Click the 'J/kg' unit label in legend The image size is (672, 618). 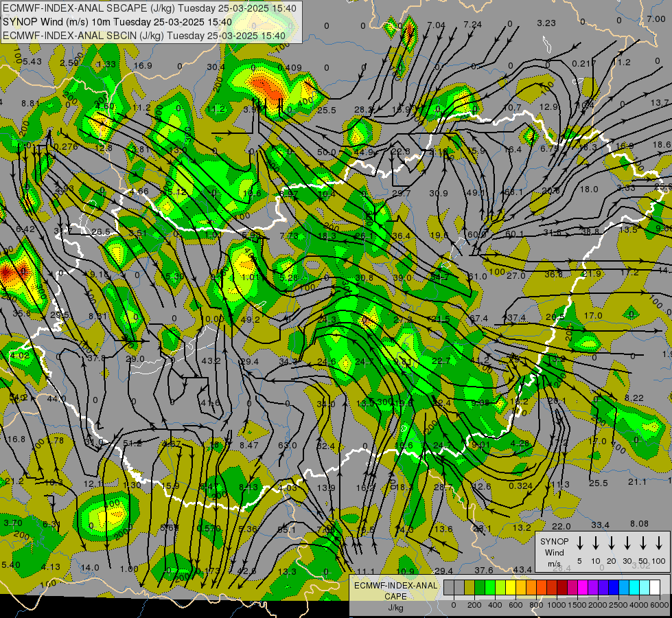[395, 608]
